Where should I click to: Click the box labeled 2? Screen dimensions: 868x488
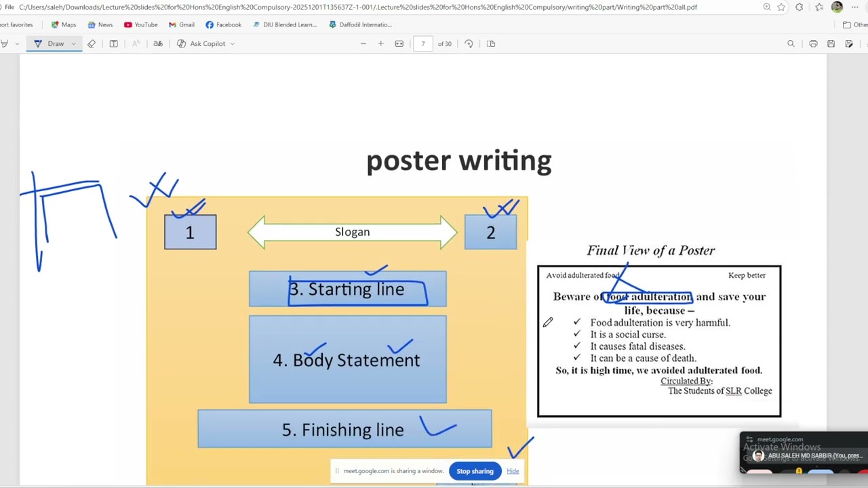pos(490,232)
